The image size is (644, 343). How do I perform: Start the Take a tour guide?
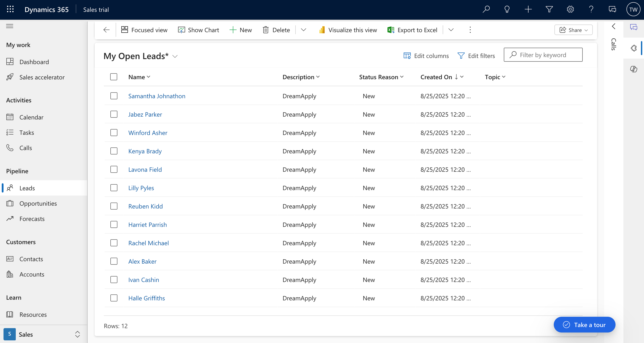click(x=584, y=325)
